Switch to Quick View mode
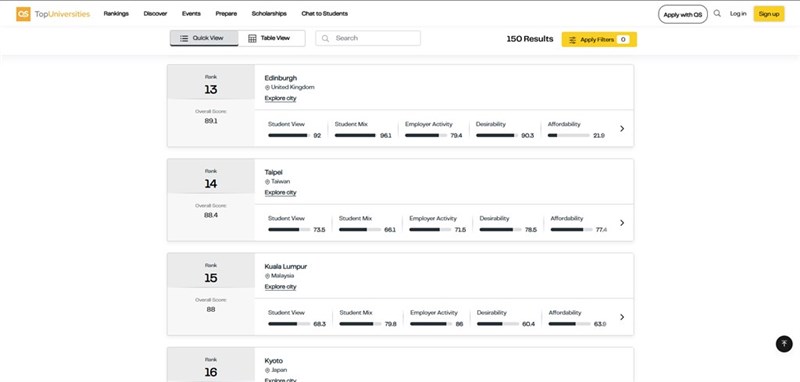 click(204, 38)
